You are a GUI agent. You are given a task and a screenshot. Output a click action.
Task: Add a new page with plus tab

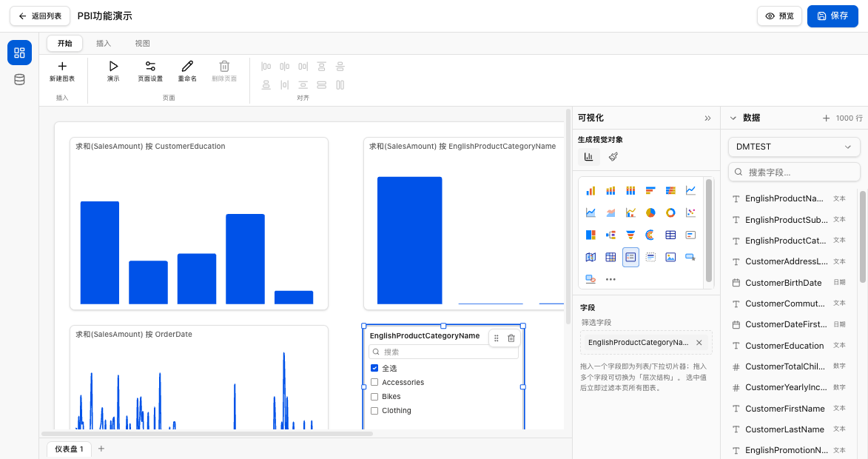point(101,449)
